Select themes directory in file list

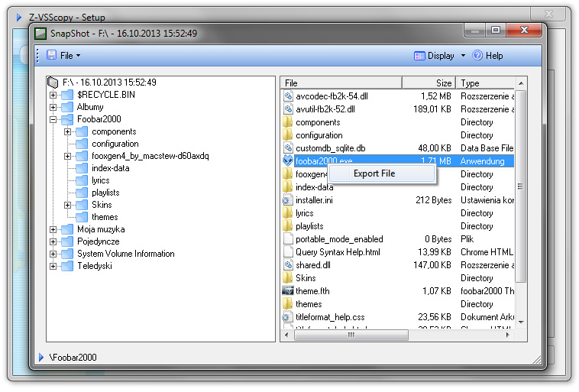click(x=309, y=304)
